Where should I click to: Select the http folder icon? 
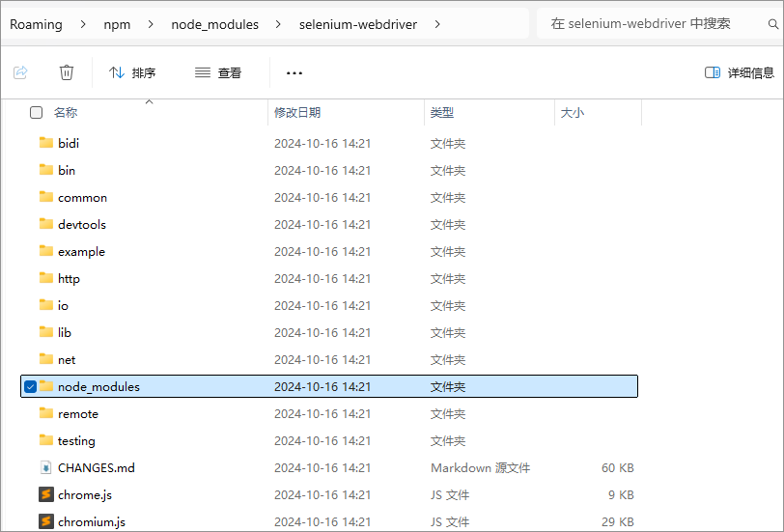[46, 278]
